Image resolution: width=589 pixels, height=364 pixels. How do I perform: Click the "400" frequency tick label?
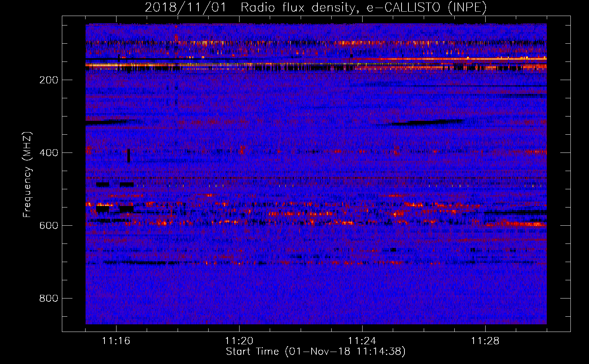(49, 153)
